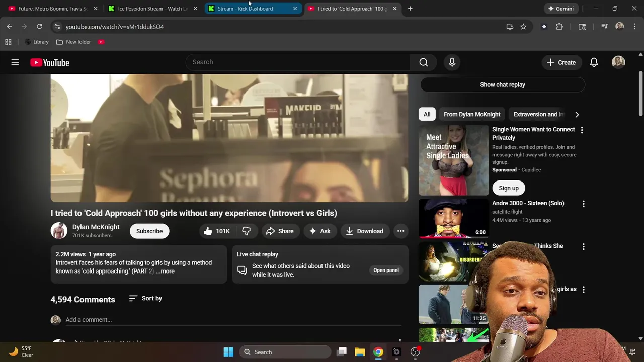Start voice search with microphone icon
The height and width of the screenshot is (362, 644).
452,62
